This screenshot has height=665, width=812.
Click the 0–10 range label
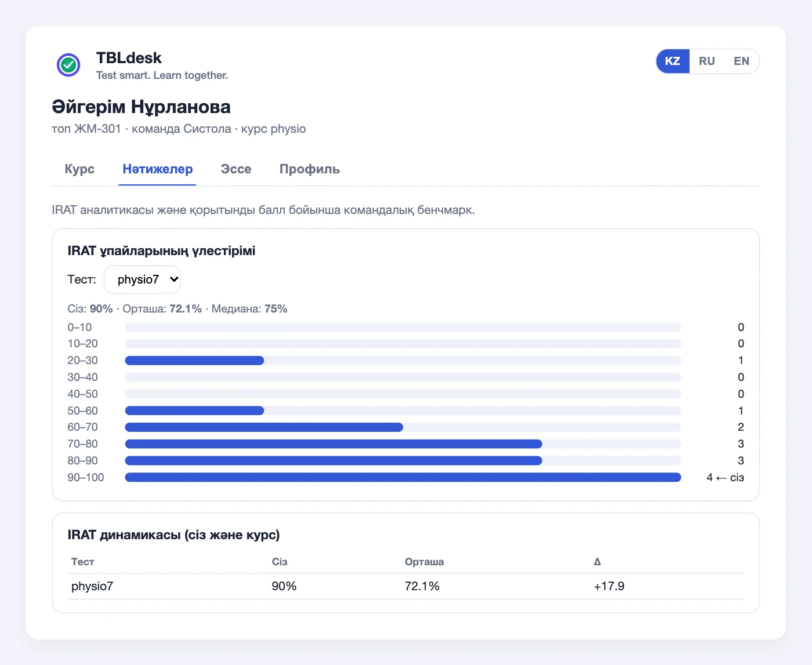tap(79, 328)
